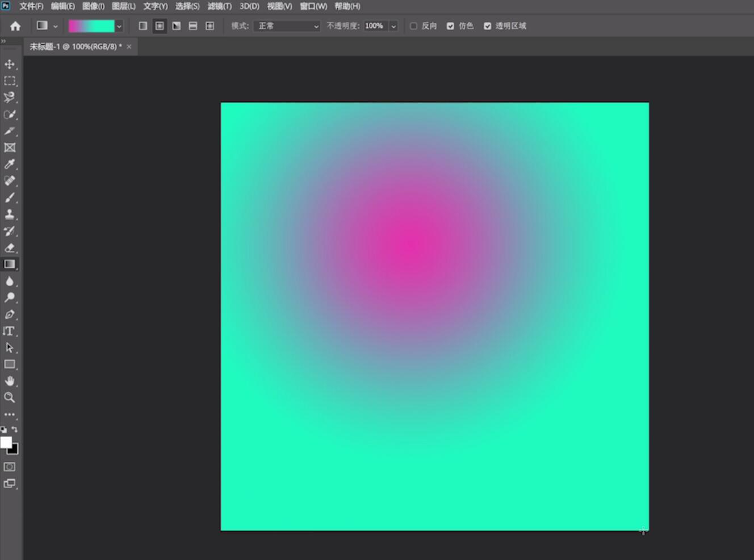The image size is (754, 560).
Task: Click the black background color swatch
Action: tap(14, 450)
